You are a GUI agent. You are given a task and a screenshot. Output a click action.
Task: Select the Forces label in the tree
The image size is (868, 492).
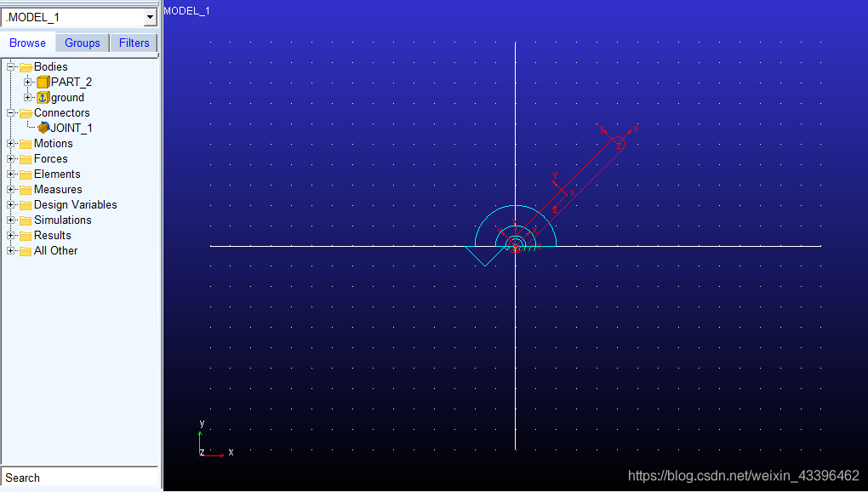pos(51,159)
